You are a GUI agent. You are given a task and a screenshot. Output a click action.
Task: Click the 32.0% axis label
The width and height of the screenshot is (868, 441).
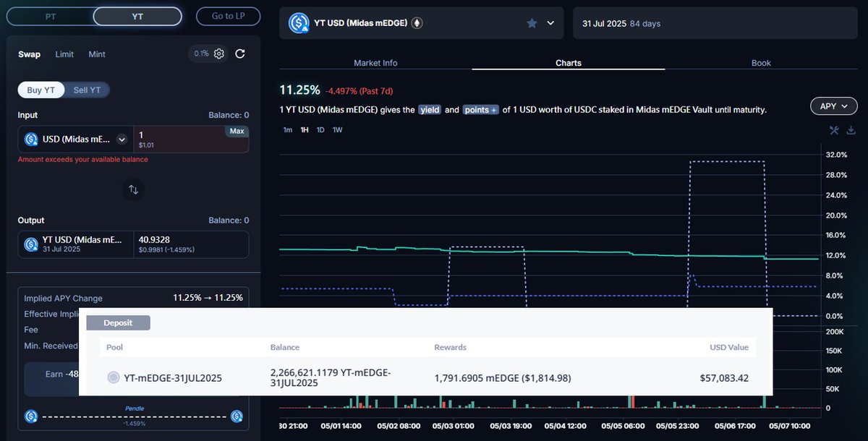[835, 155]
